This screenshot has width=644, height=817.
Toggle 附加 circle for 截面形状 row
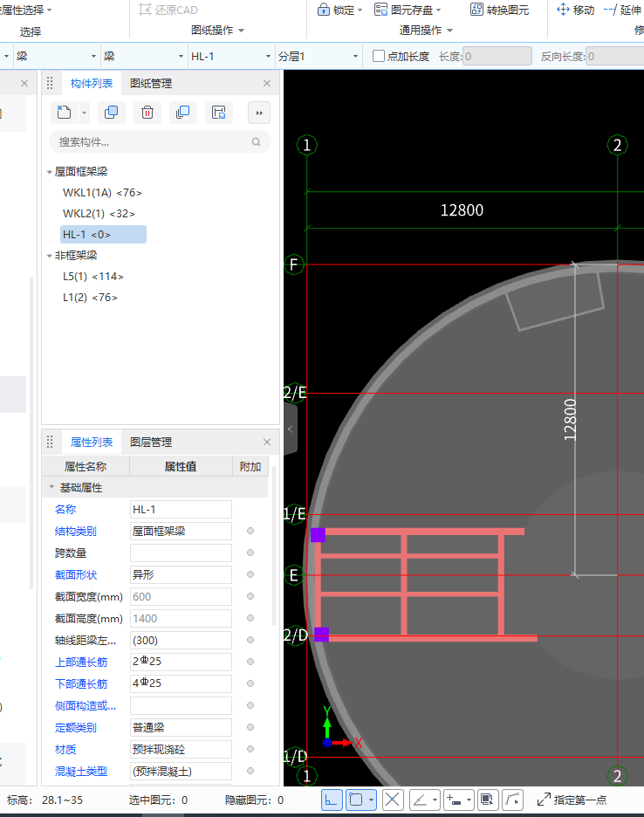250,574
